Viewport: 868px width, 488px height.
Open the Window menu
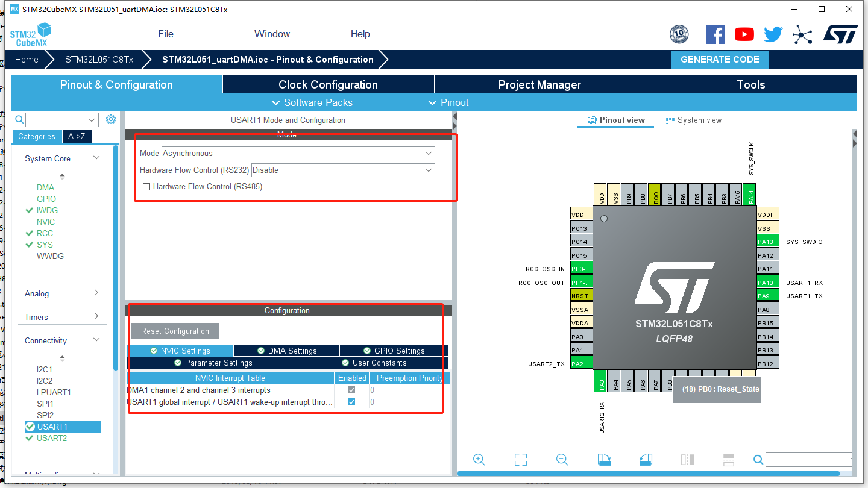[272, 34]
